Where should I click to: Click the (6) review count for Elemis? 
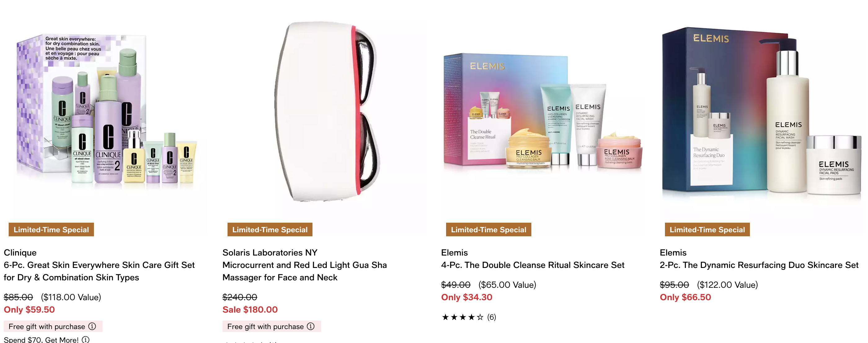coord(492,317)
